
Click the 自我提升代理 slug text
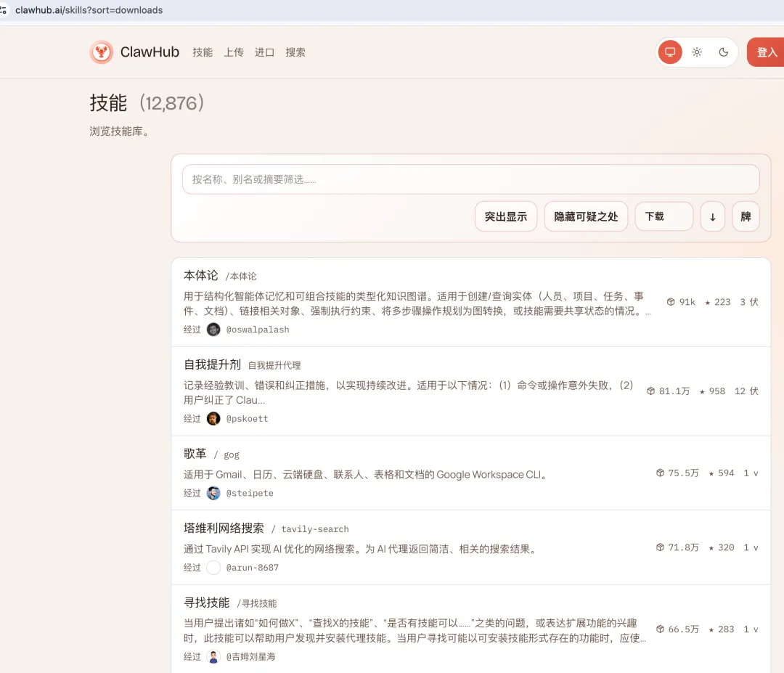274,365
